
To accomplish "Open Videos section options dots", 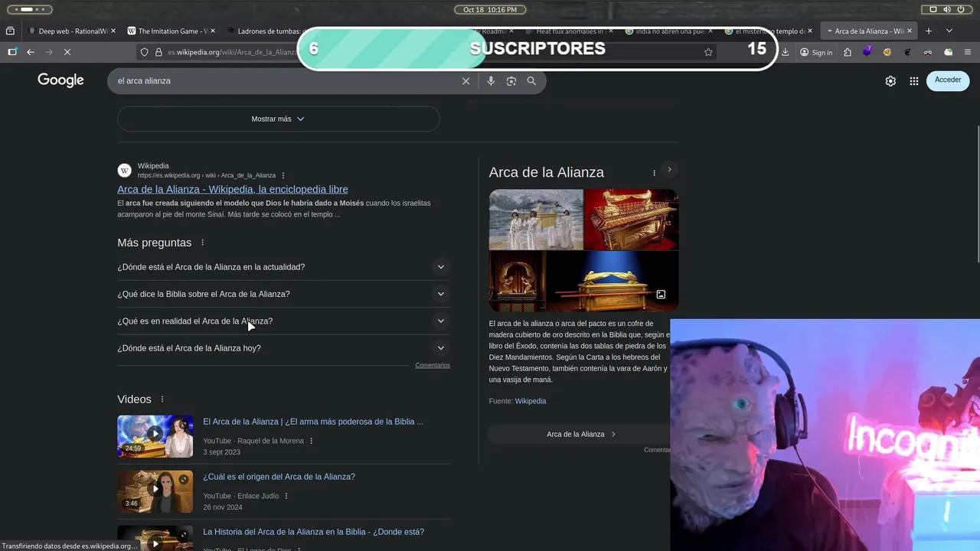I will (162, 399).
